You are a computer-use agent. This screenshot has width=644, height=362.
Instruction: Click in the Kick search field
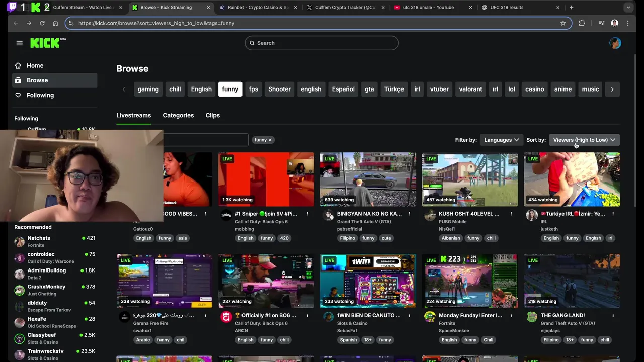point(322,43)
